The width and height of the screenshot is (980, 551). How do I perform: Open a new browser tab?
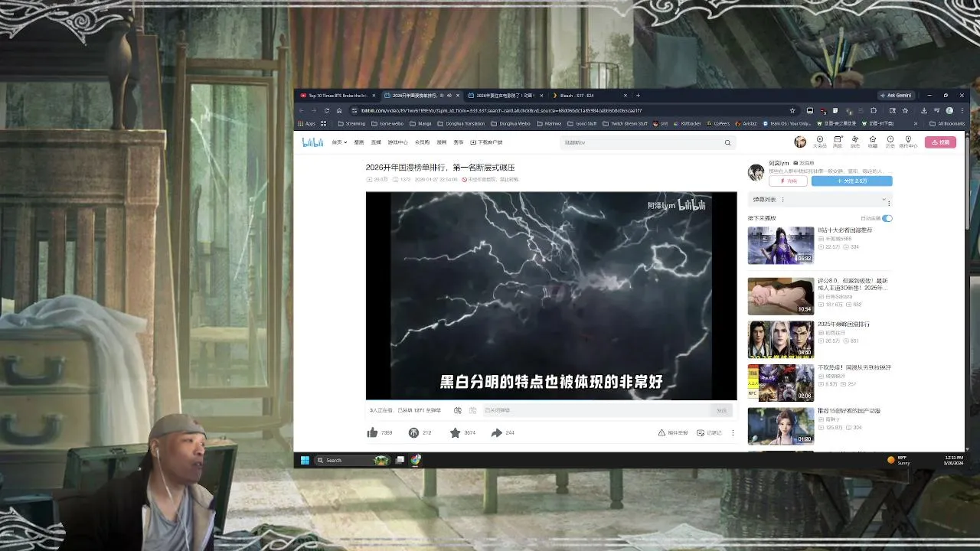coord(638,96)
